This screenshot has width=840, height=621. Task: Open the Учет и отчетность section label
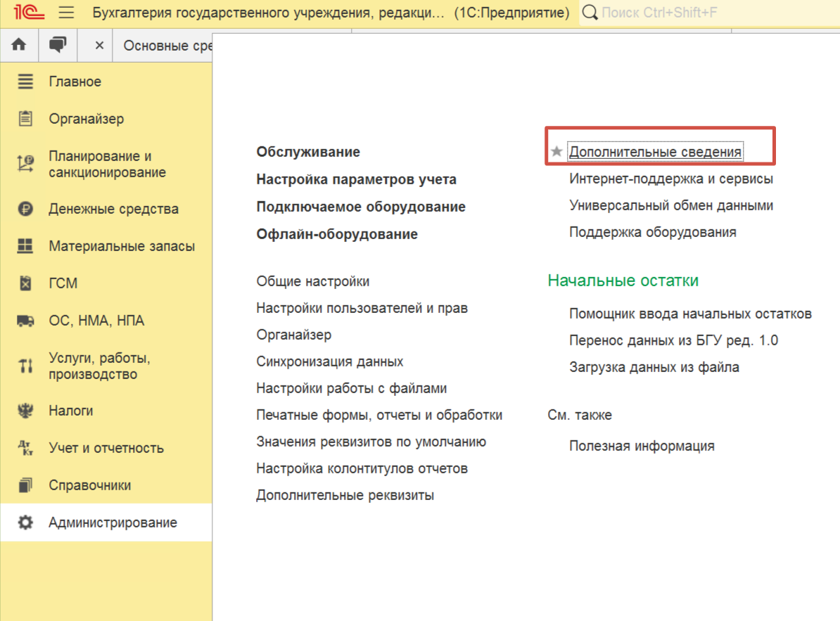point(106,448)
